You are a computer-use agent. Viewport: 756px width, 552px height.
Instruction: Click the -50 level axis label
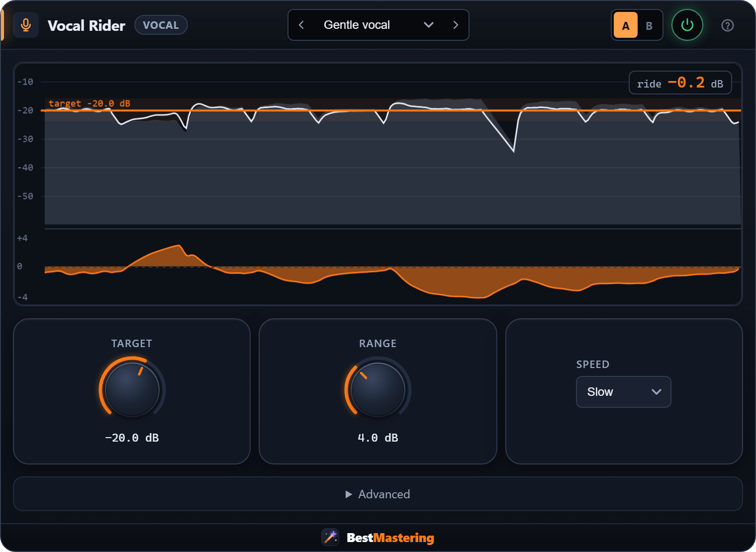click(x=25, y=196)
